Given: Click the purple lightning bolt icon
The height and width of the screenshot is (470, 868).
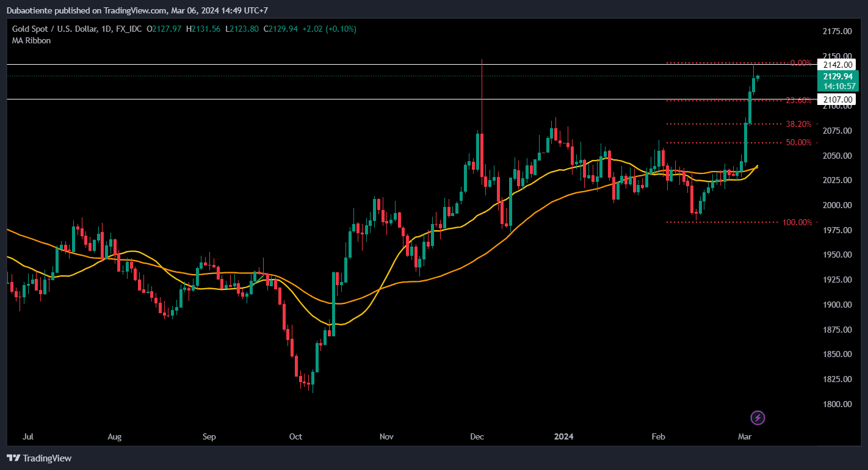Looking at the screenshot, I should [x=758, y=418].
